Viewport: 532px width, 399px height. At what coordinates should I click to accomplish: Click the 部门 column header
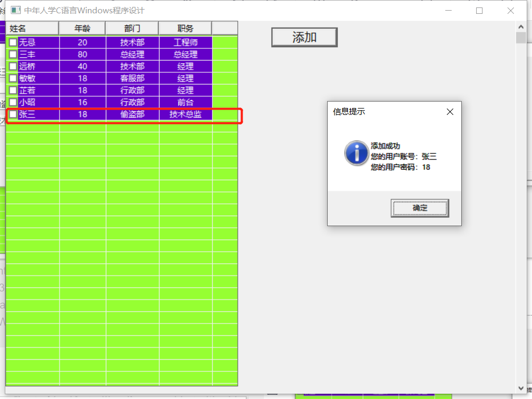tap(132, 29)
